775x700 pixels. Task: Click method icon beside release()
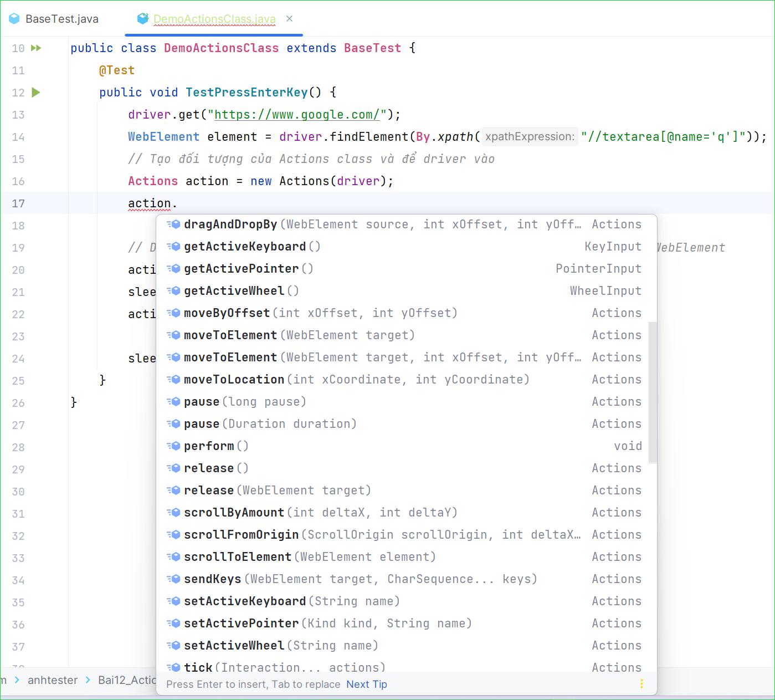click(x=173, y=468)
